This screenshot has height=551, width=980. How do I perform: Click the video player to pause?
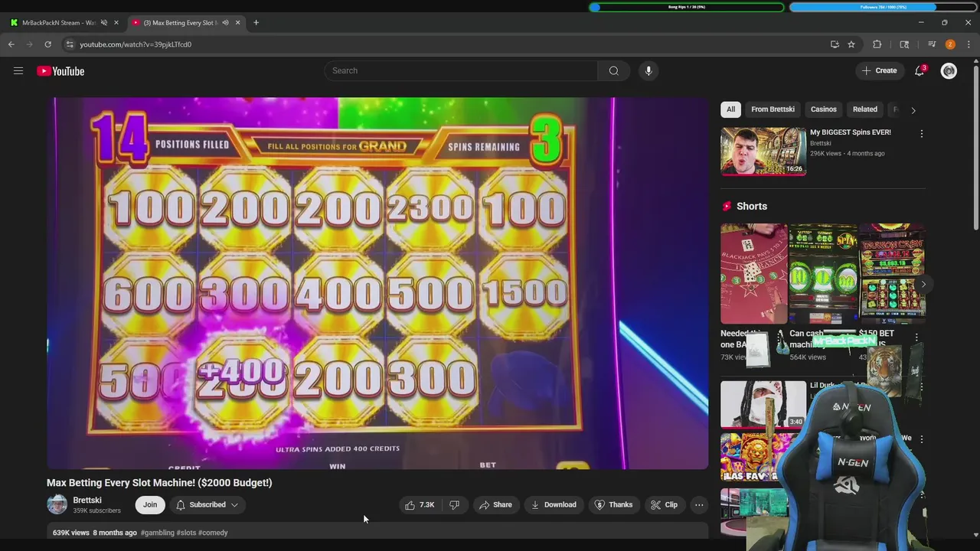click(x=377, y=283)
